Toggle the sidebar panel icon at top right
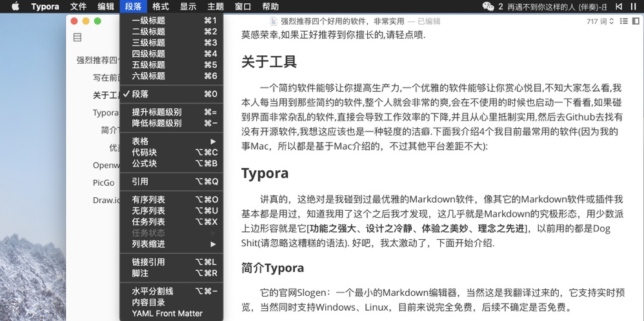This screenshot has width=644, height=321. (x=636, y=21)
